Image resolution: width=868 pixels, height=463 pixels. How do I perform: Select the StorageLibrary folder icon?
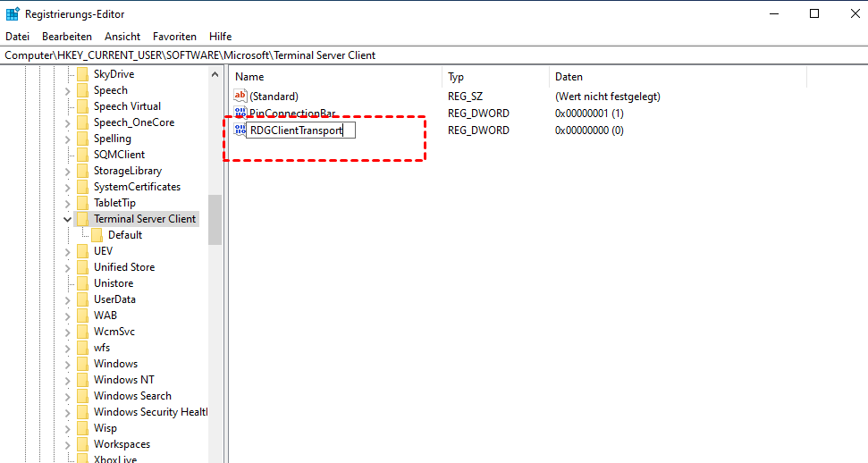click(82, 171)
